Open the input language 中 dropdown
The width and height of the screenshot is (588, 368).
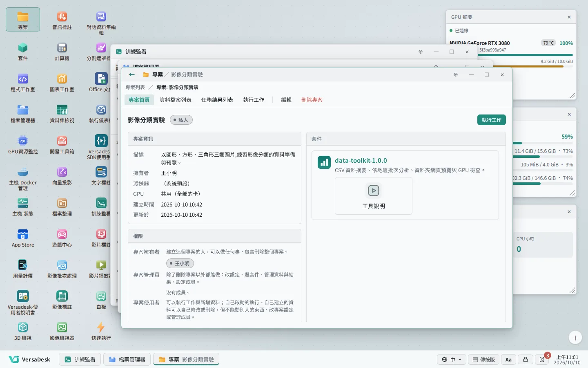coord(452,359)
